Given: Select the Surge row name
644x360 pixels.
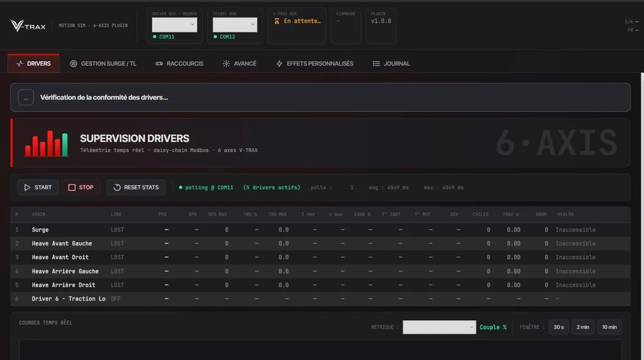Looking at the screenshot, I should [40, 230].
